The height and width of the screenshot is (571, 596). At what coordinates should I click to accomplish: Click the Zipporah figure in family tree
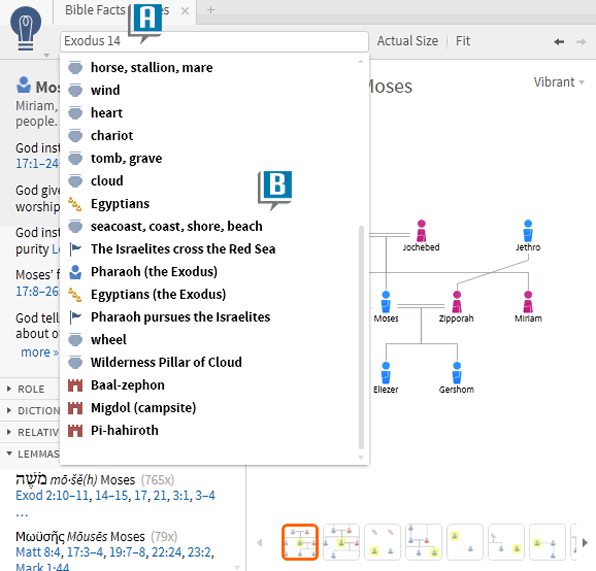pyautogui.click(x=457, y=302)
